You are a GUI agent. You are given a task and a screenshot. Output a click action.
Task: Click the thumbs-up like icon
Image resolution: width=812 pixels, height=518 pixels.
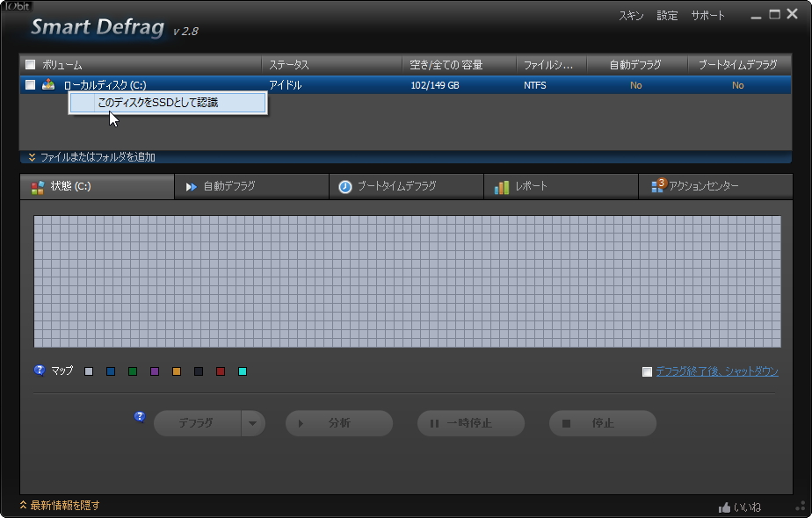click(x=724, y=507)
